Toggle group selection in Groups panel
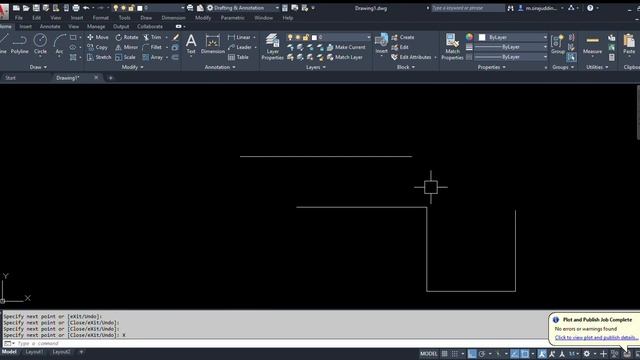 point(571,57)
